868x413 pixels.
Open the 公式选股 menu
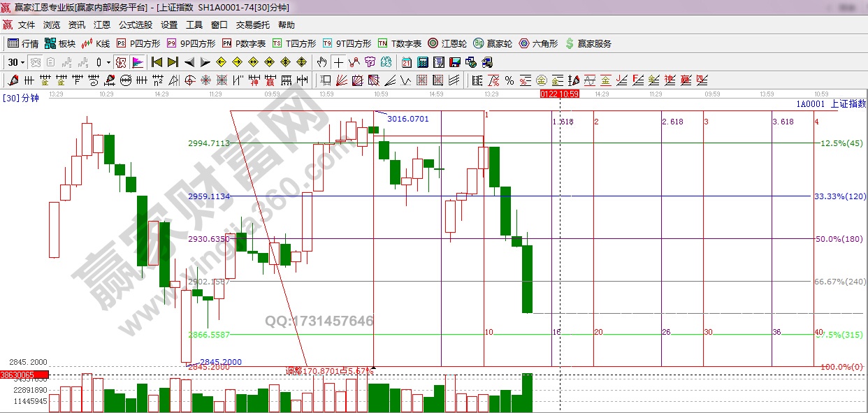pyautogui.click(x=136, y=24)
